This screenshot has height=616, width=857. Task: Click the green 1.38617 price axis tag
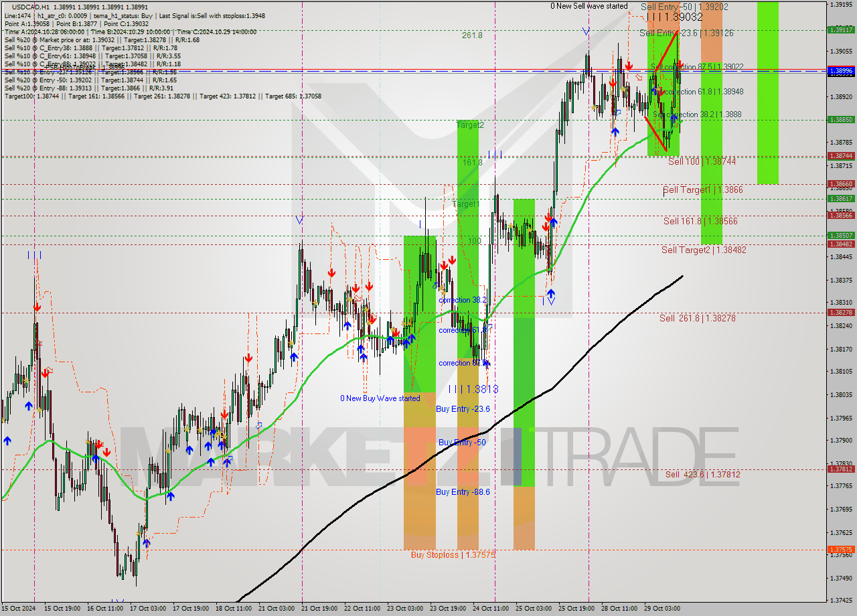point(841,198)
